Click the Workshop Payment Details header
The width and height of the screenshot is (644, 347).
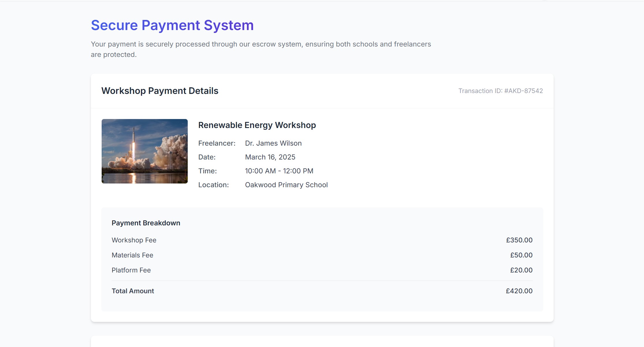click(x=160, y=90)
